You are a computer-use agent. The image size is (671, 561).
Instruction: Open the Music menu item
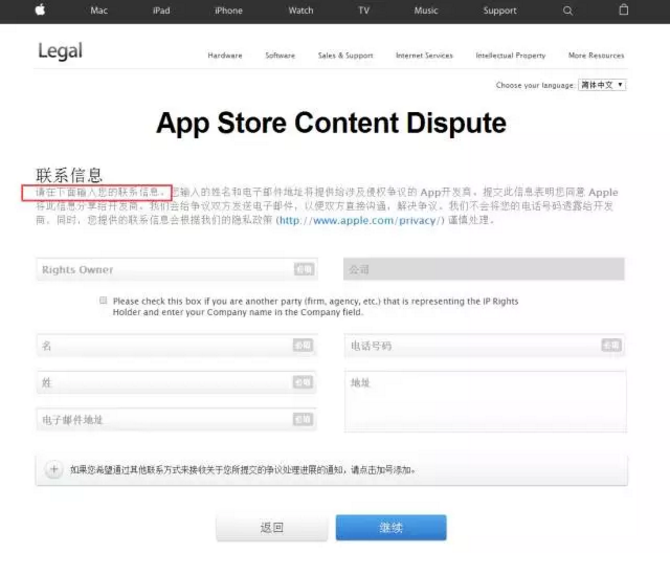(426, 10)
